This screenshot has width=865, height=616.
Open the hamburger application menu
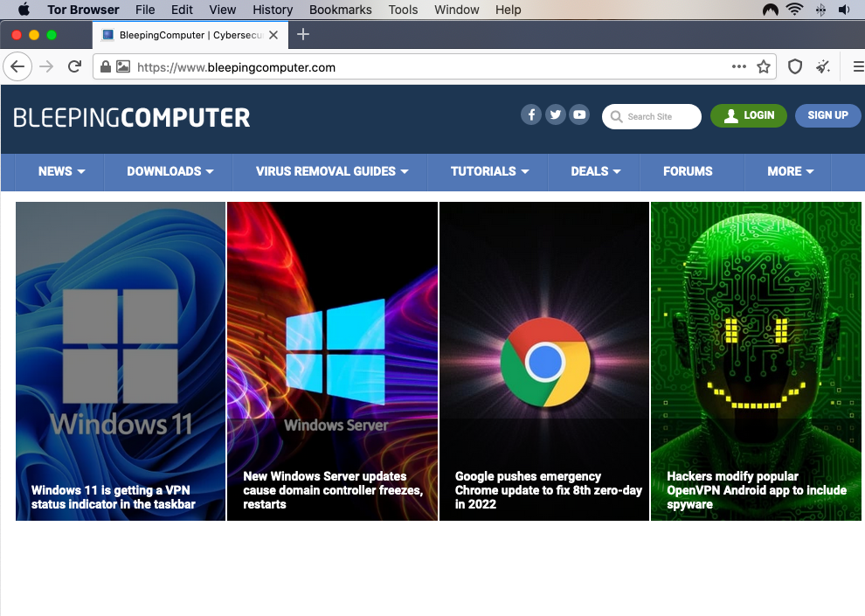[x=858, y=67]
